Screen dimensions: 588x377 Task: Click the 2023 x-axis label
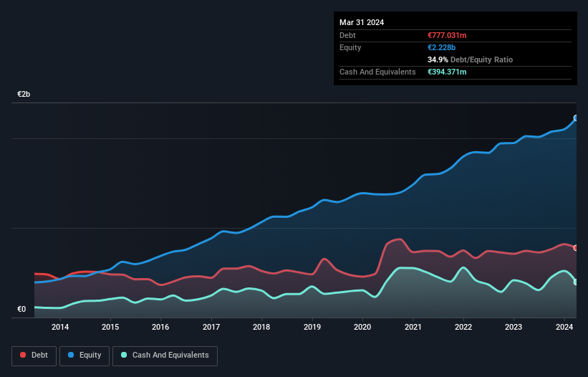pos(514,327)
